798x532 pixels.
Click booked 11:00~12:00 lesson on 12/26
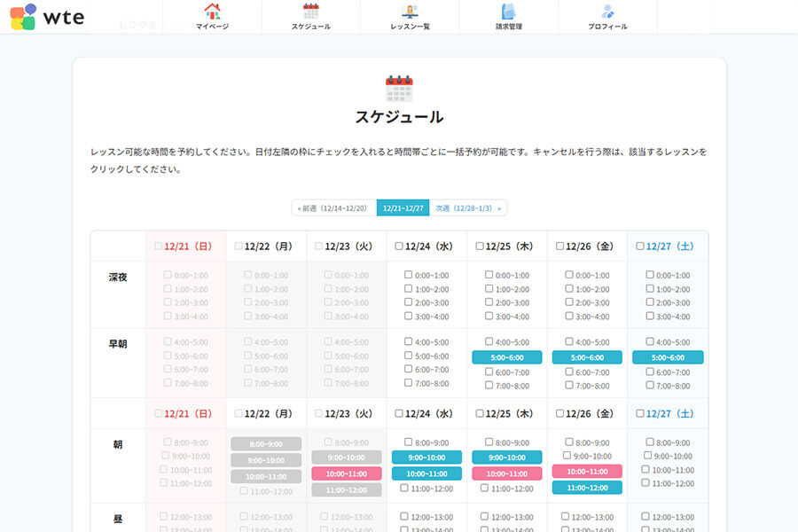tap(587, 487)
